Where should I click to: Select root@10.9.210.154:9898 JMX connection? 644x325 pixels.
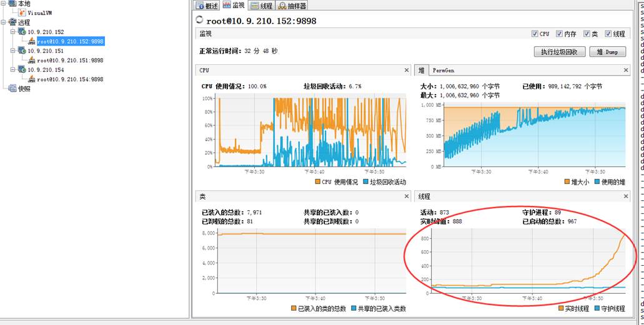tap(70, 79)
